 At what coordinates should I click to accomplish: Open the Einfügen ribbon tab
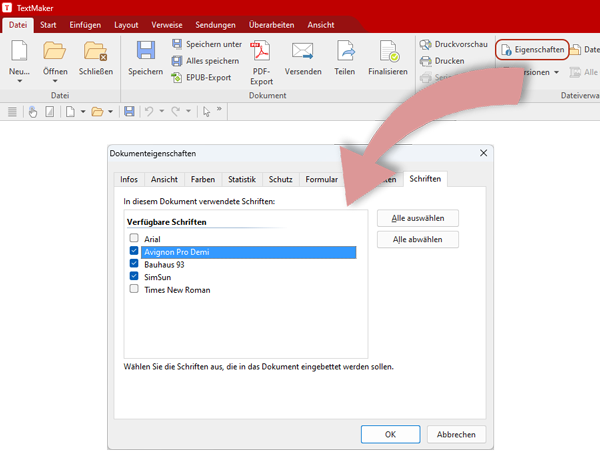pos(85,25)
